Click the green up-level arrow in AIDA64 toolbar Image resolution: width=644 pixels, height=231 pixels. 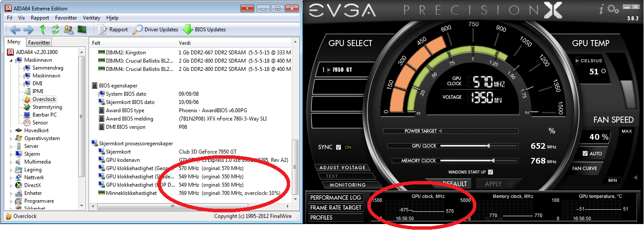point(42,30)
